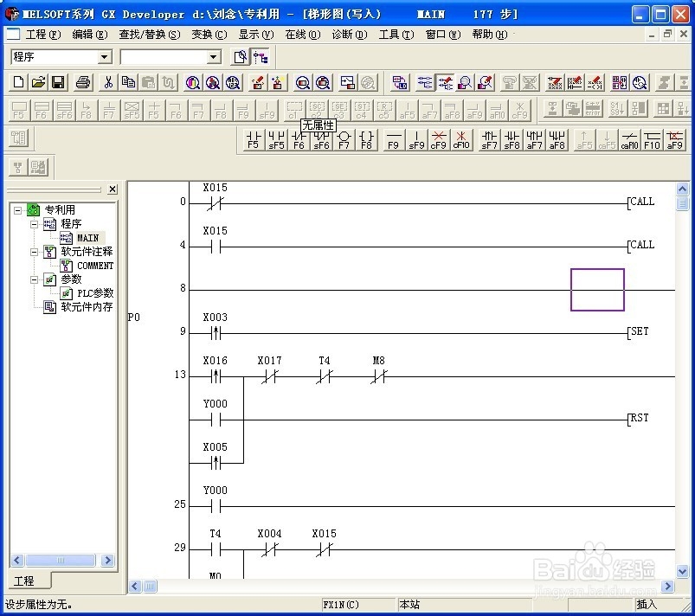Click the Undo toolbar icon
The image size is (695, 616).
[167, 83]
